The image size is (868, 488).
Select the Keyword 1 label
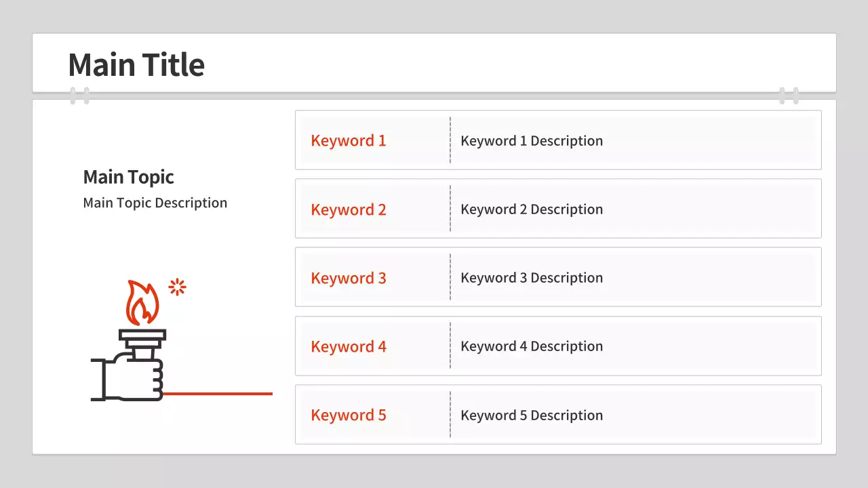click(x=348, y=141)
